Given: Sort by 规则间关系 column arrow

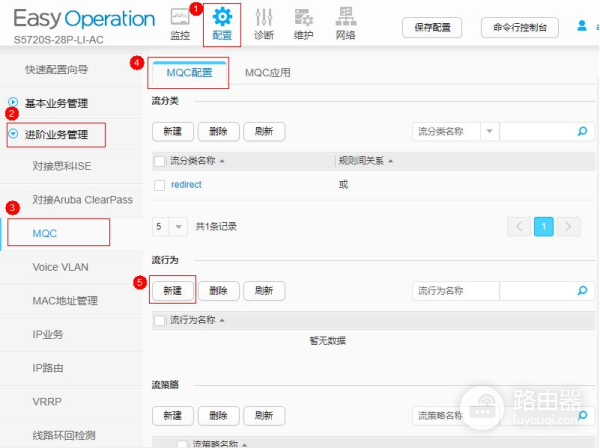Looking at the screenshot, I should click(390, 161).
